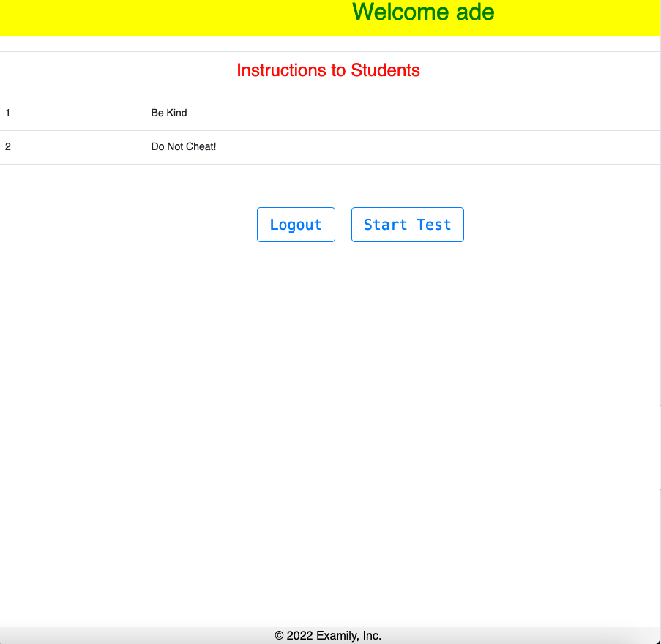Click the word Kind in row one

coord(177,113)
